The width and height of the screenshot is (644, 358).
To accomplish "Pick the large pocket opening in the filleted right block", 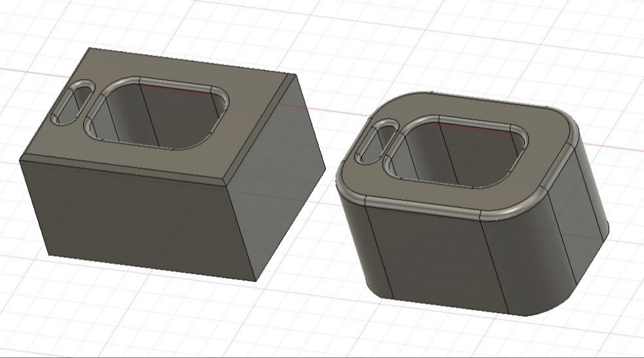I will 455,153.
